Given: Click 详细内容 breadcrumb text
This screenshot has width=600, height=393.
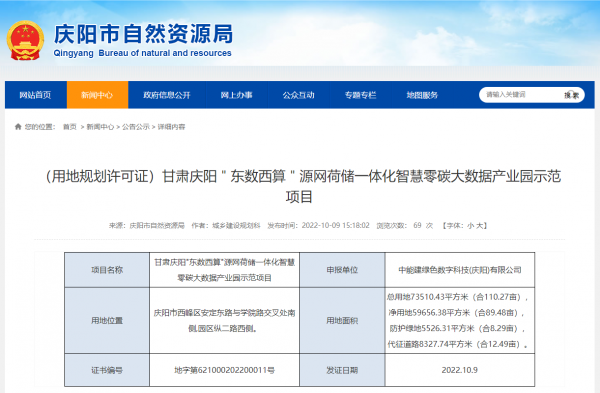Looking at the screenshot, I should click(171, 127).
